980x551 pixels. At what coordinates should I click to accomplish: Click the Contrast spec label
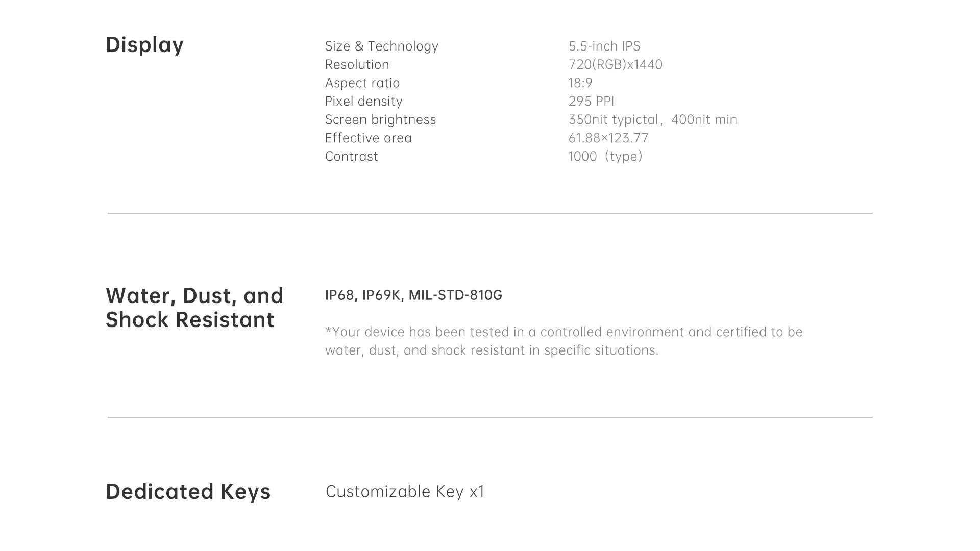click(351, 157)
